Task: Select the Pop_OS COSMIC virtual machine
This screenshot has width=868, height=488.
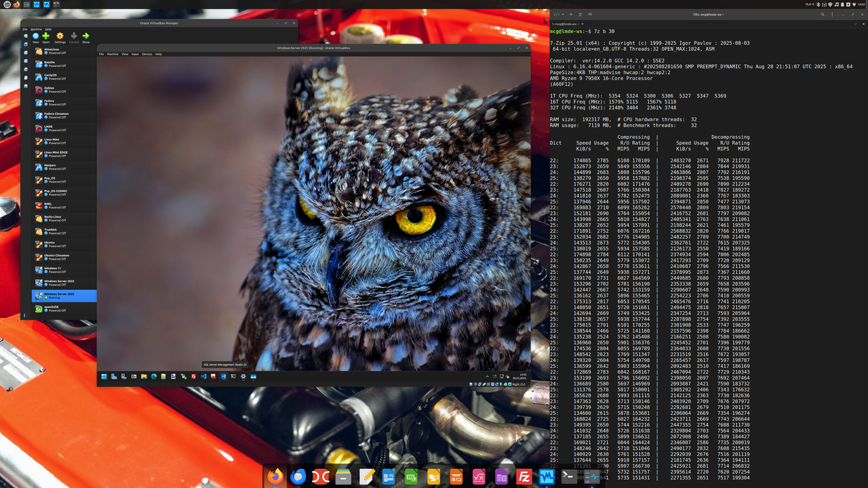Action: [64, 192]
